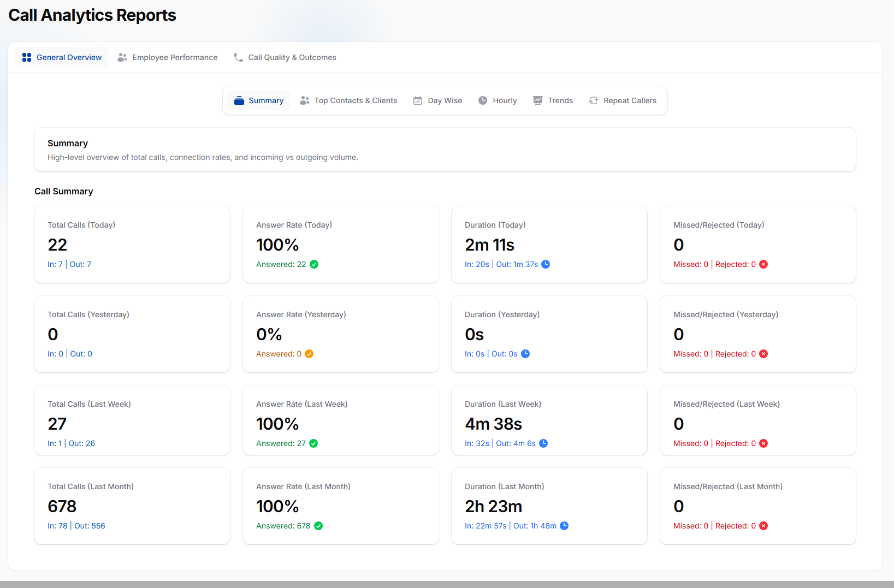Image resolution: width=894 pixels, height=588 pixels.
Task: Click the '0%' answer rate value
Action: (269, 334)
